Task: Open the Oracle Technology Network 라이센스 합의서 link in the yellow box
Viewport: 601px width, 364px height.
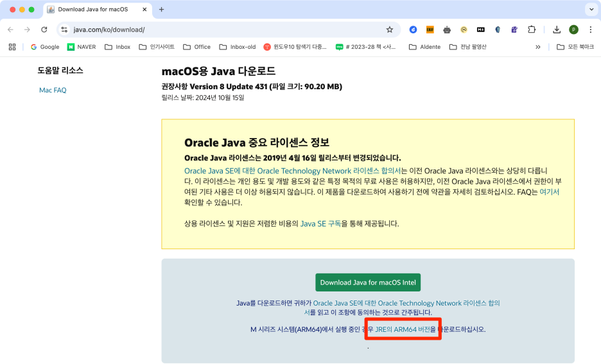Action: 292,171
